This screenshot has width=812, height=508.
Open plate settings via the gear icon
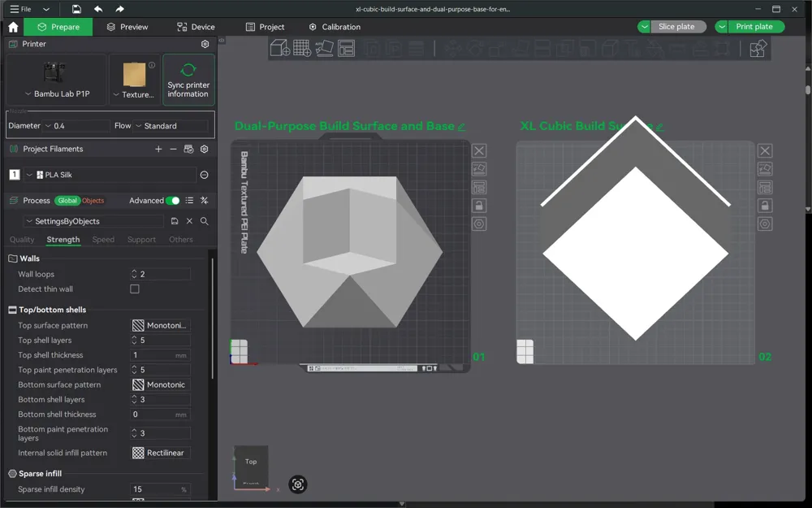pyautogui.click(x=479, y=224)
